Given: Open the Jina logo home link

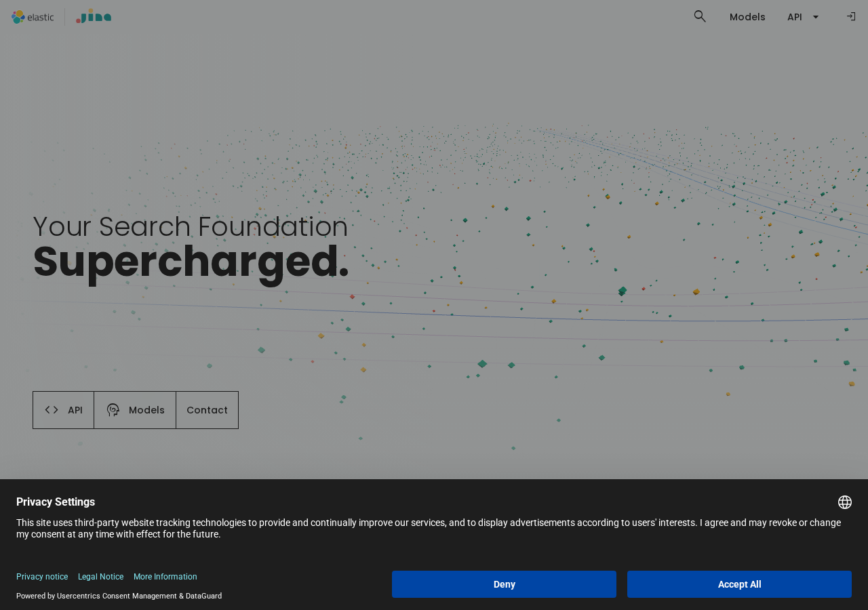Looking at the screenshot, I should click(x=94, y=16).
